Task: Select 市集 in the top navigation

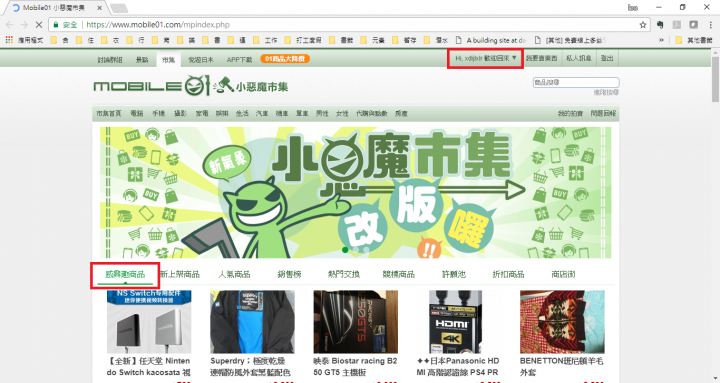Action: click(168, 59)
